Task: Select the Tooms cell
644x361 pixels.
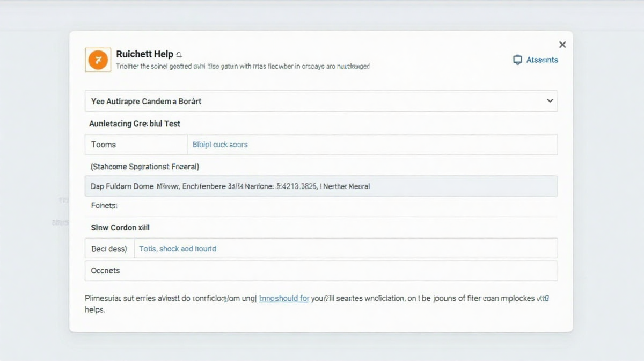Action: [136, 145]
